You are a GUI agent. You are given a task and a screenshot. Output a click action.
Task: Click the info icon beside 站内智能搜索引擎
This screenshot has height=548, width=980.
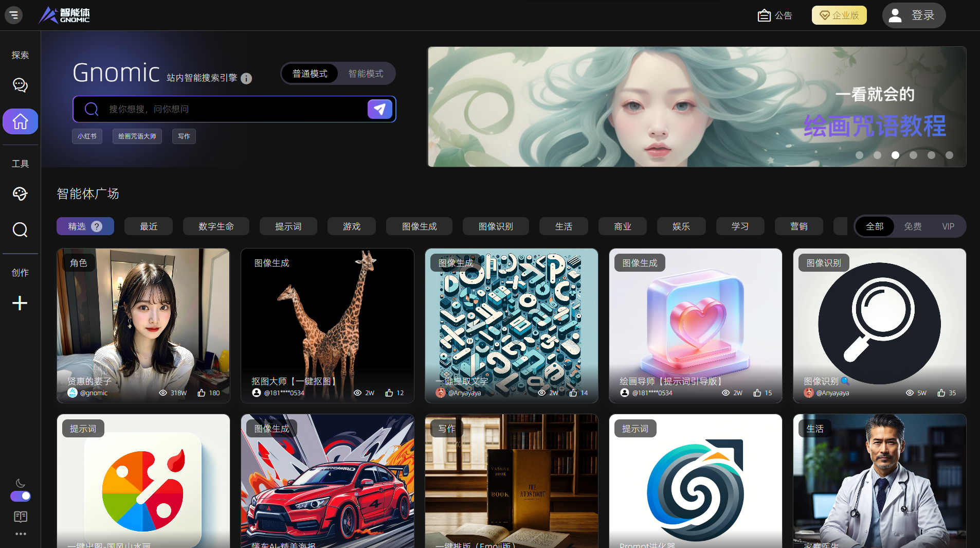[246, 78]
